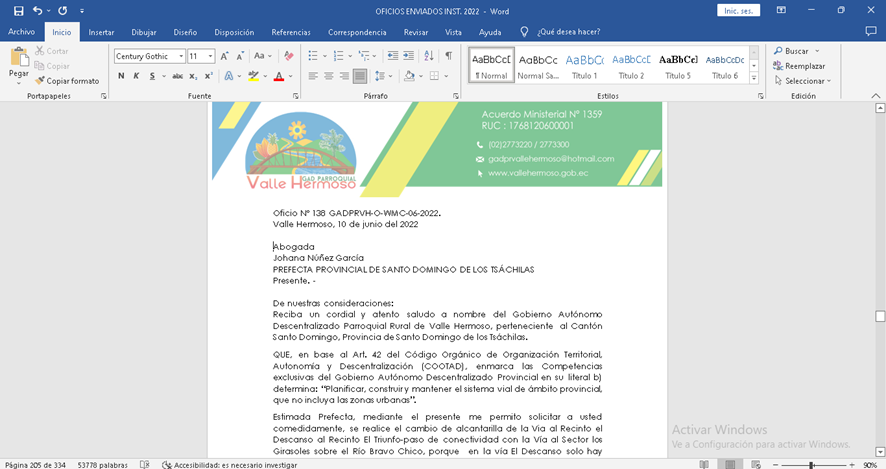Click the increase indent icon
This screenshot has width=886, height=469.
(x=406, y=56)
